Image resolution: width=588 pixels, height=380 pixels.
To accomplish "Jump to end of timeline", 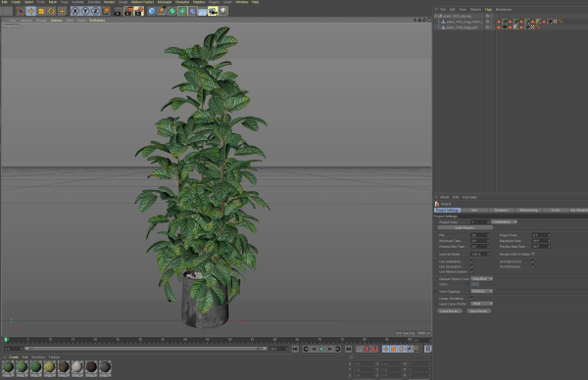I will 348,349.
